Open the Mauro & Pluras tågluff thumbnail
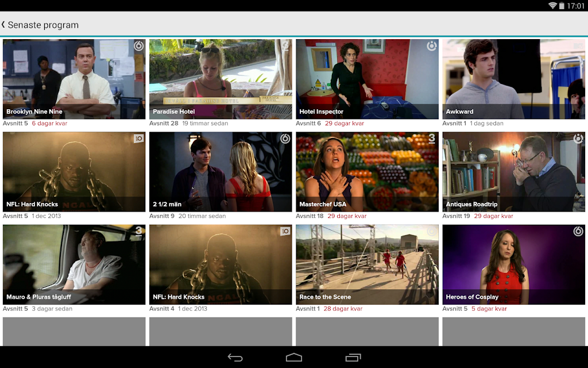The height and width of the screenshot is (368, 588). (x=74, y=264)
